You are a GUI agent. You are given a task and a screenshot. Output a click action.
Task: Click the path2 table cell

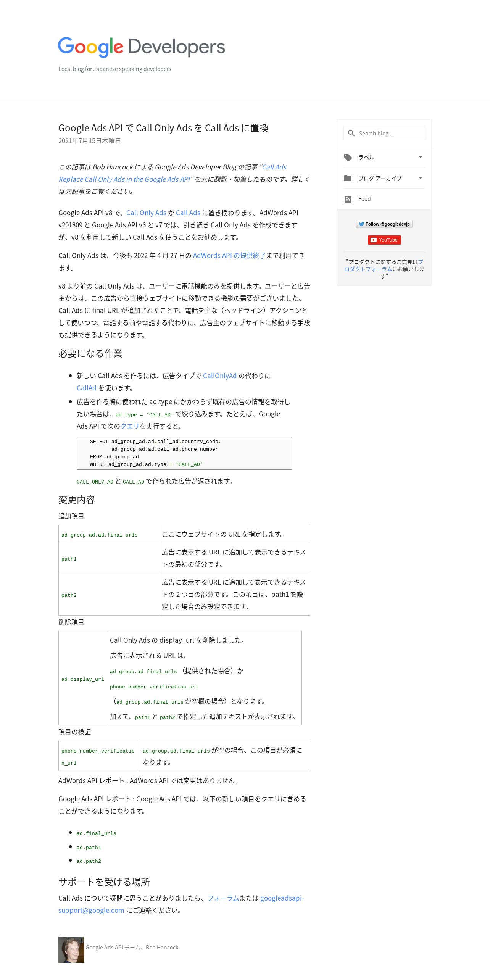[x=109, y=595]
